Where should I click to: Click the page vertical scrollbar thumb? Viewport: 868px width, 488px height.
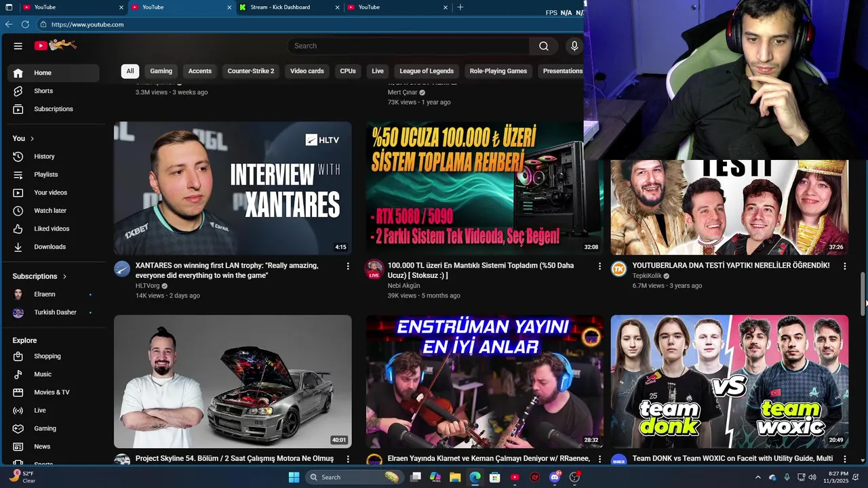click(x=863, y=294)
